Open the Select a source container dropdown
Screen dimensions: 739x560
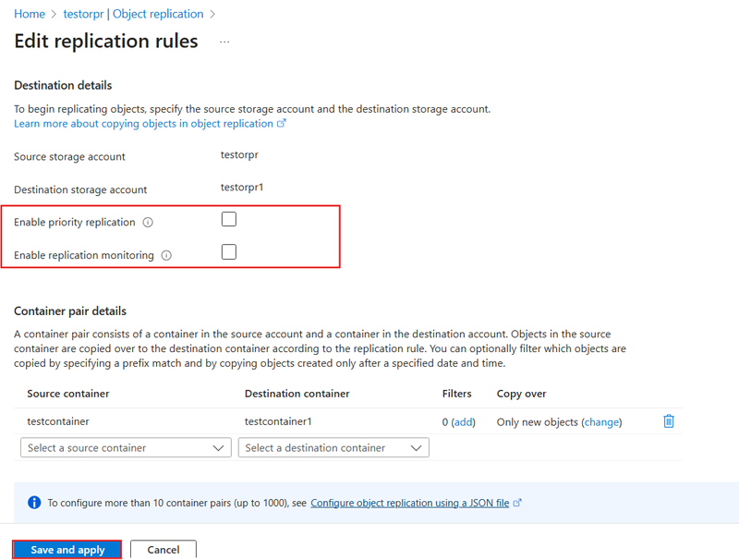(x=126, y=448)
